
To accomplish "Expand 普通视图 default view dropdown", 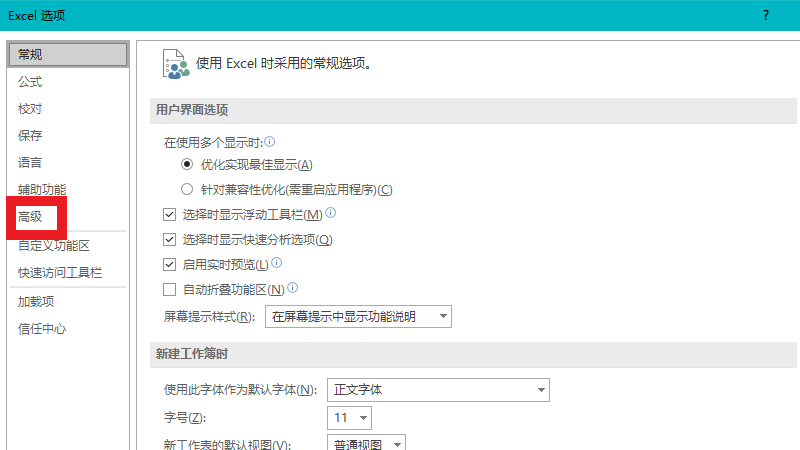I will 366,443.
